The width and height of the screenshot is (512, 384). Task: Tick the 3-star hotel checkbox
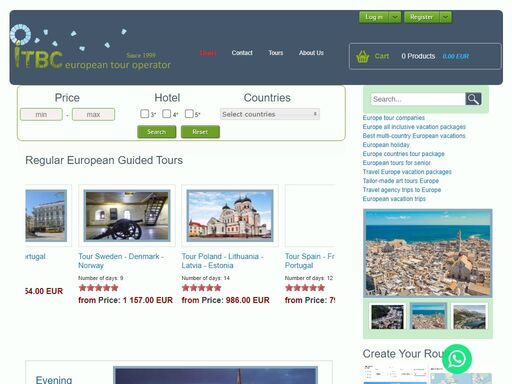[144, 114]
